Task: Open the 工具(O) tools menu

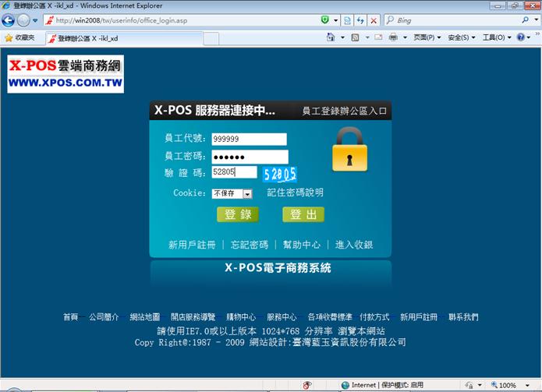Action: pos(497,37)
